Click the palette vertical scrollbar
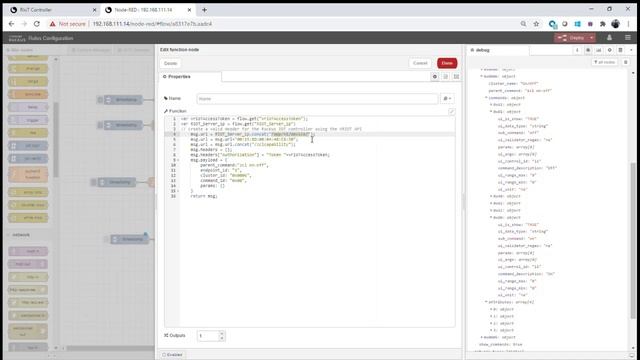 pyautogui.click(x=56, y=139)
